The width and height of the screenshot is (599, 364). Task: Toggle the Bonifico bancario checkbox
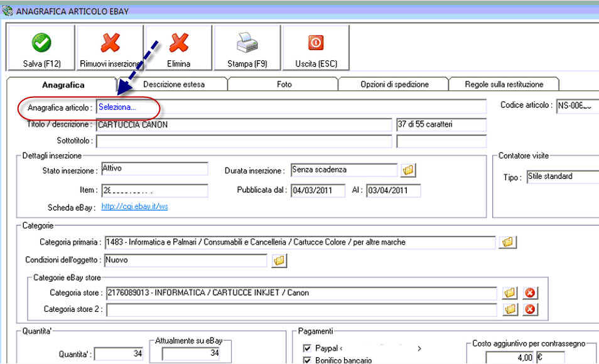pyautogui.click(x=307, y=360)
